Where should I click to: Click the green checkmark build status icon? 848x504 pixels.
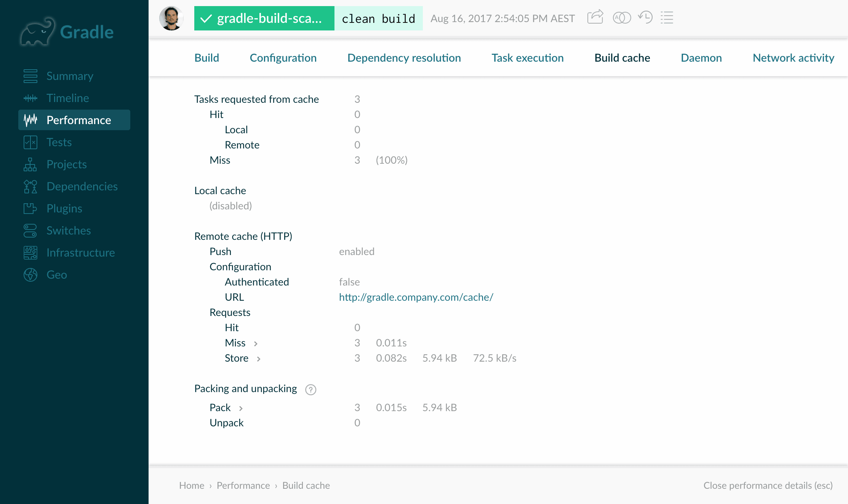pyautogui.click(x=206, y=19)
